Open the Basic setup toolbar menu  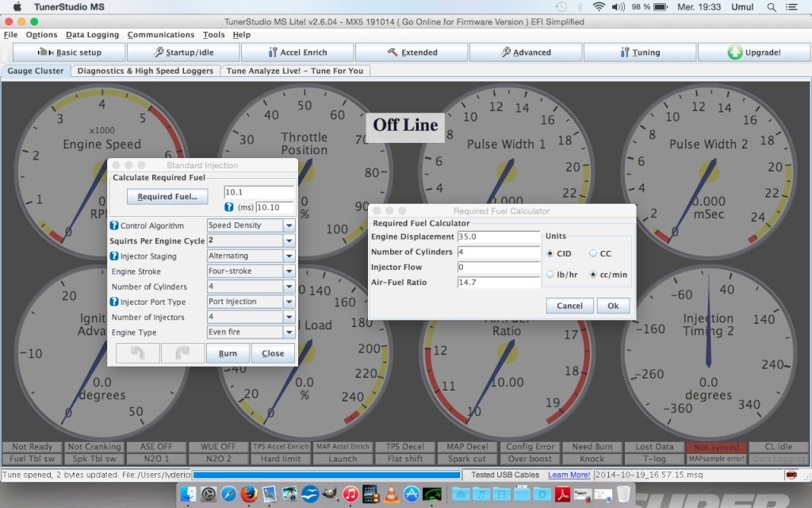(69, 52)
